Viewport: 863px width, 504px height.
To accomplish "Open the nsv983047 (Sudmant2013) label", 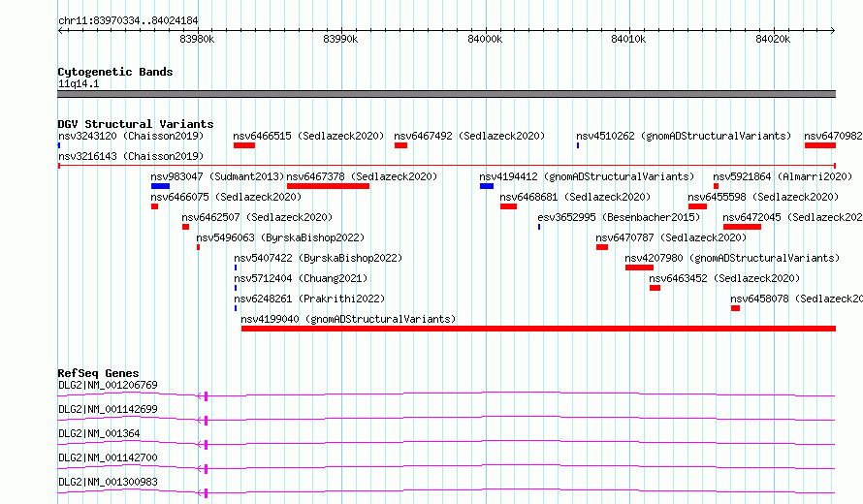I will (217, 176).
